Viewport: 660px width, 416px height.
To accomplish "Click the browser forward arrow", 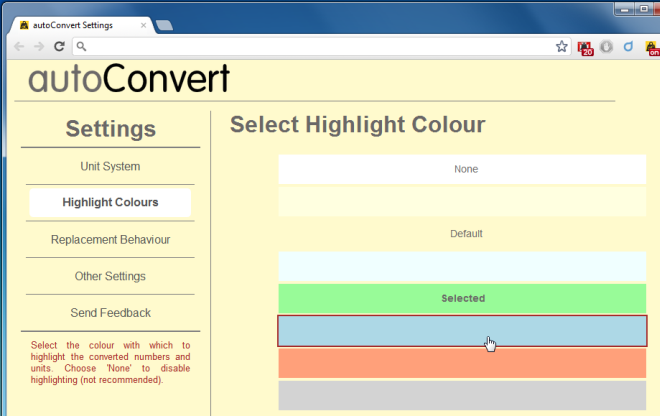I will click(39, 46).
